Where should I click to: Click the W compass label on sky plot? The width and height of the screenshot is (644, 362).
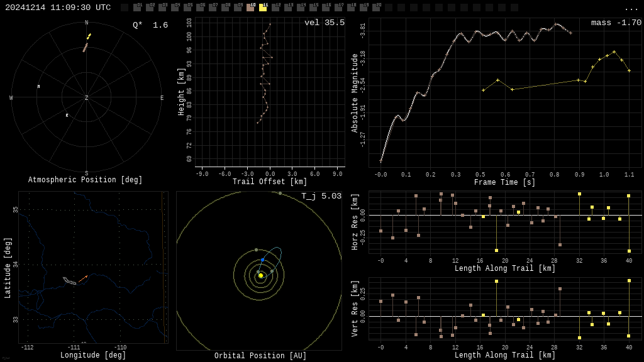11,98
